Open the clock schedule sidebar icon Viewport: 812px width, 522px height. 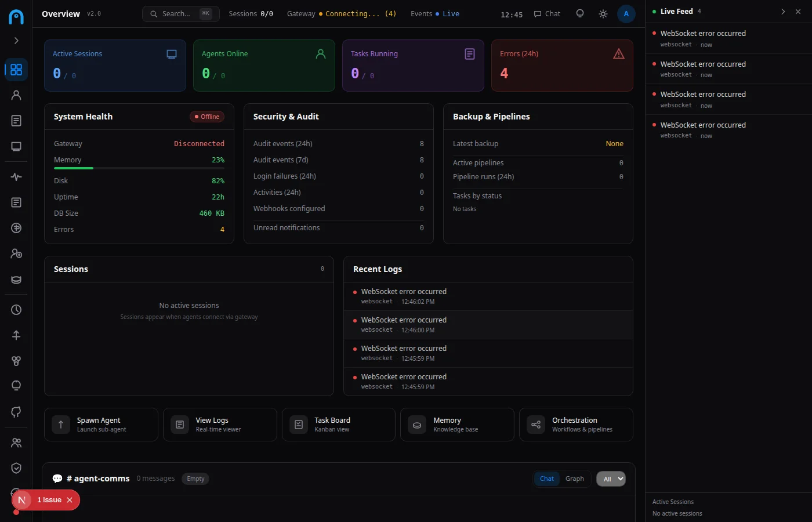16,310
